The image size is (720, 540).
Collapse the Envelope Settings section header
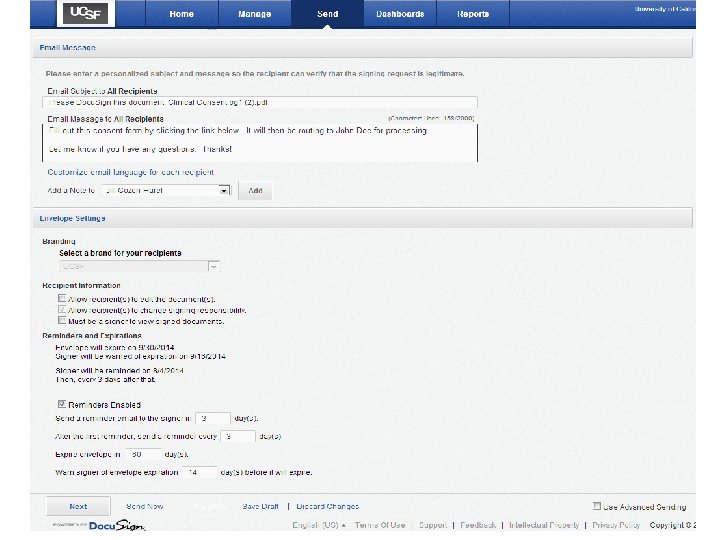362,218
